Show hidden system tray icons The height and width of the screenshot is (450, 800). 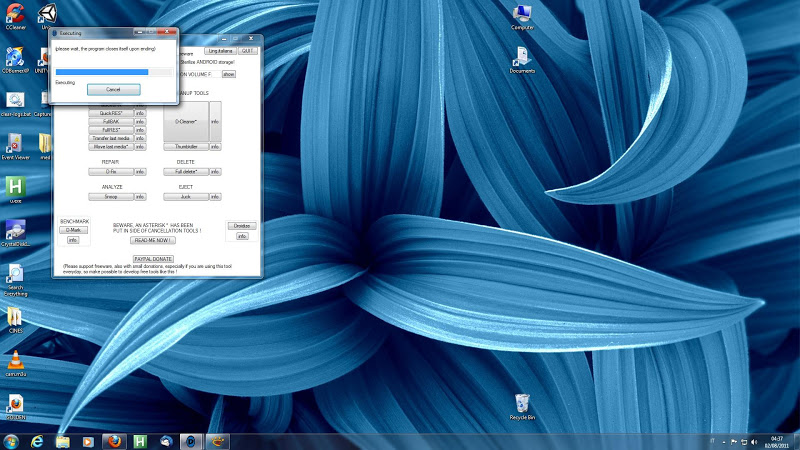click(x=726, y=440)
